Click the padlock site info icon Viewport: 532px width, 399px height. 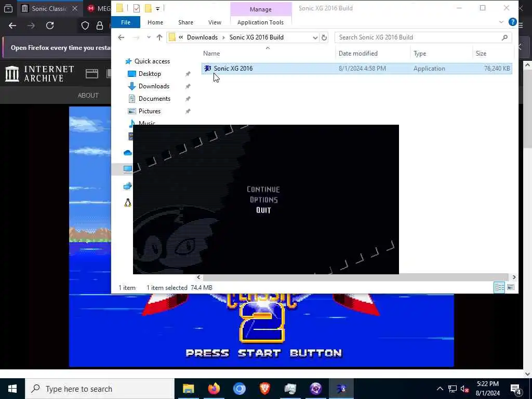pos(100,25)
